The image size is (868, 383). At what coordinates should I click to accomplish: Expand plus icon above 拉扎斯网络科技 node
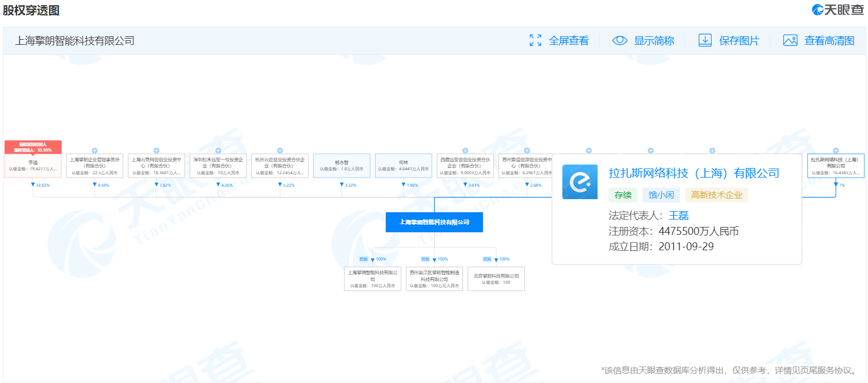pos(836,150)
